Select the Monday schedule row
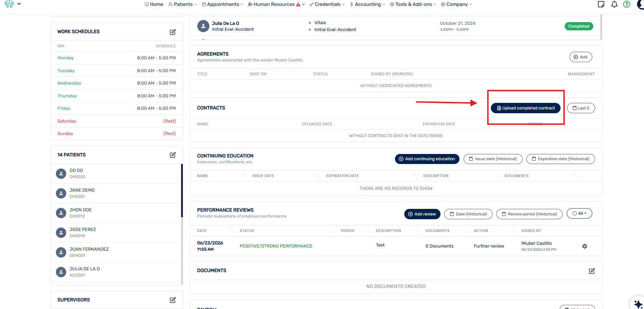Image resolution: width=644 pixels, height=309 pixels. tap(117, 58)
